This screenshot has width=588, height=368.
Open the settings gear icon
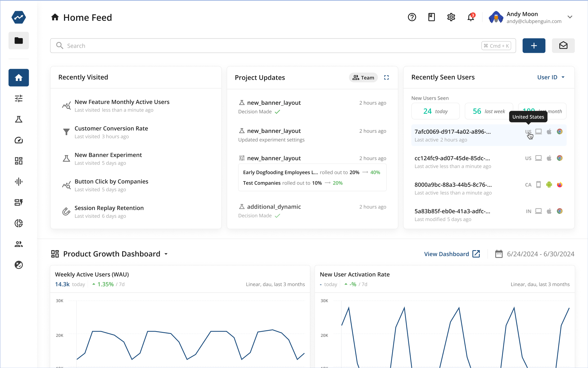451,17
